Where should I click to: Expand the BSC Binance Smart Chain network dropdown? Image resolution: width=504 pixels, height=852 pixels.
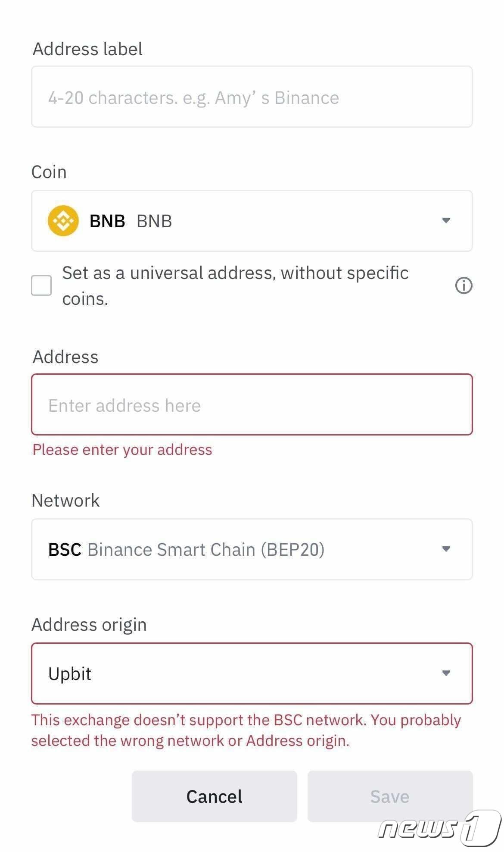click(252, 549)
